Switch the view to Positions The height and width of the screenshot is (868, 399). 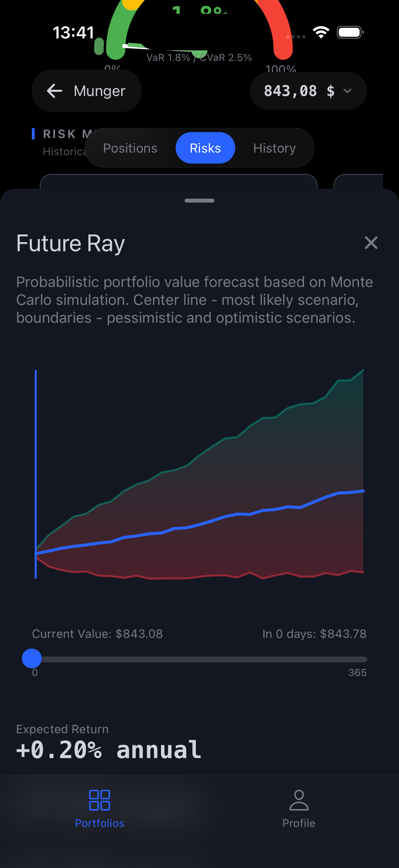130,148
